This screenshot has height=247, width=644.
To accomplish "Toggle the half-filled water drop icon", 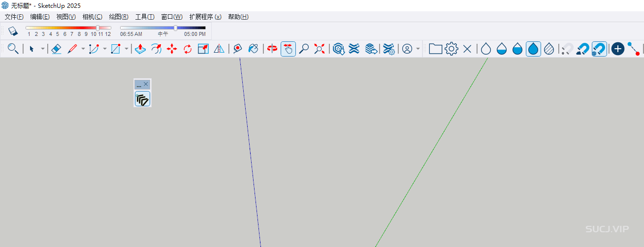I will point(502,49).
